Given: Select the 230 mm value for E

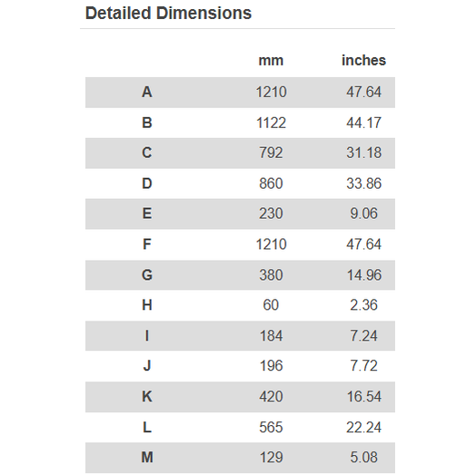Looking at the screenshot, I should coord(271,213).
